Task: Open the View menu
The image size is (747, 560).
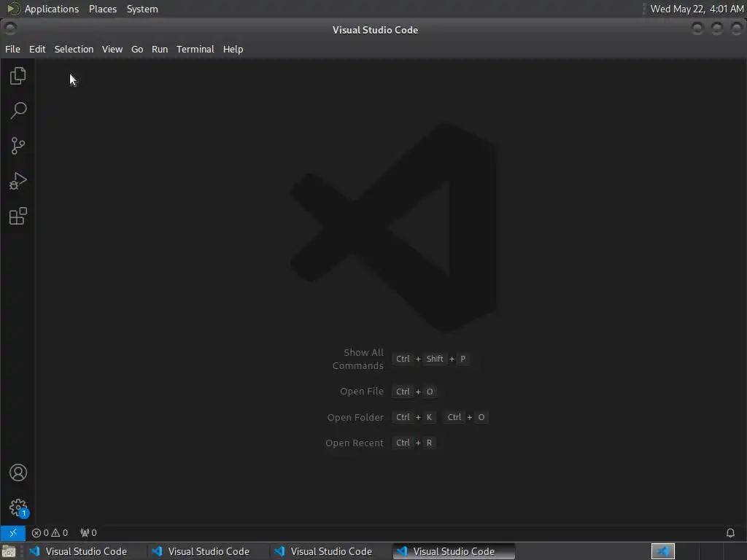Action: [x=112, y=49]
